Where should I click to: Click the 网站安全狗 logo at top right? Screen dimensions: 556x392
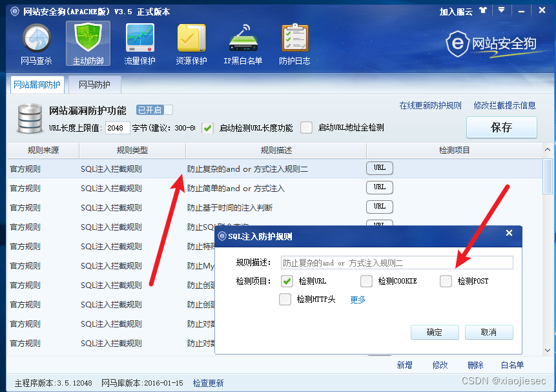[x=491, y=44]
